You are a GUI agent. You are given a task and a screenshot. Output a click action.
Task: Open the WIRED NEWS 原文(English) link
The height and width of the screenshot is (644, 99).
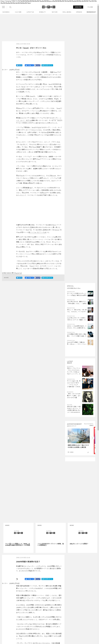tap(12, 273)
